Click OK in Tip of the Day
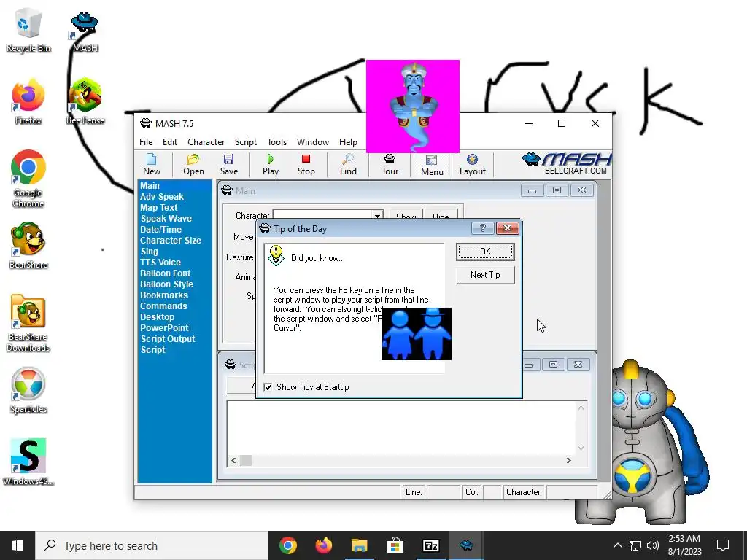This screenshot has height=560, width=747. (x=485, y=252)
